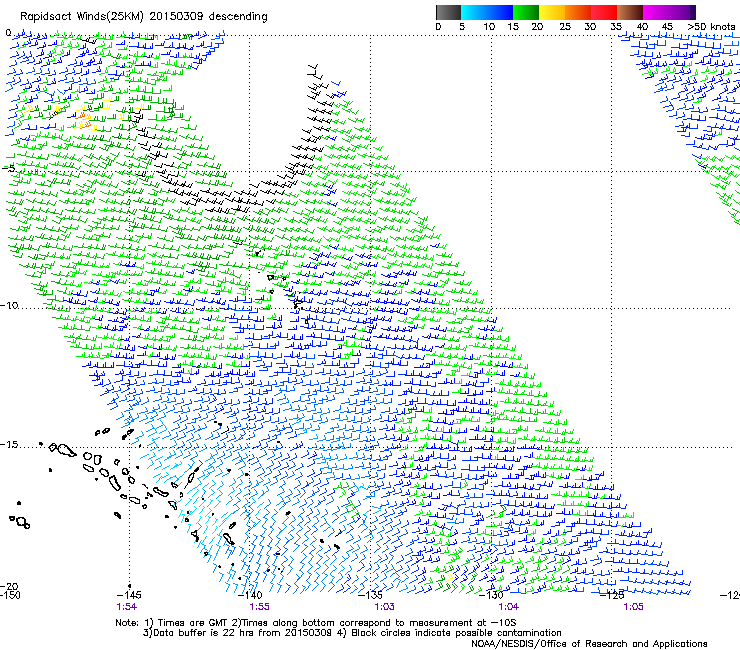This screenshot has height=650, width=740.
Task: Click the green 15-20 knots legend swatch
Action: [x=526, y=12]
